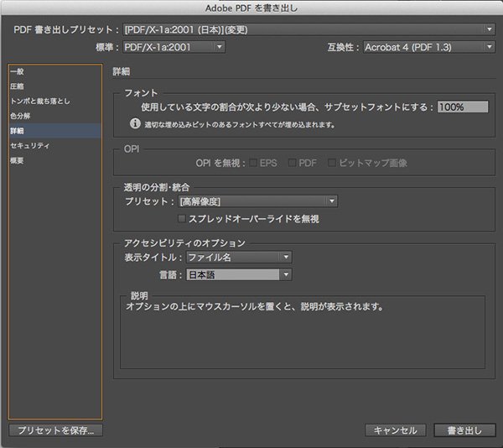Select the 圧縮 category in sidebar
This screenshot has width=503, height=448.
(x=55, y=86)
